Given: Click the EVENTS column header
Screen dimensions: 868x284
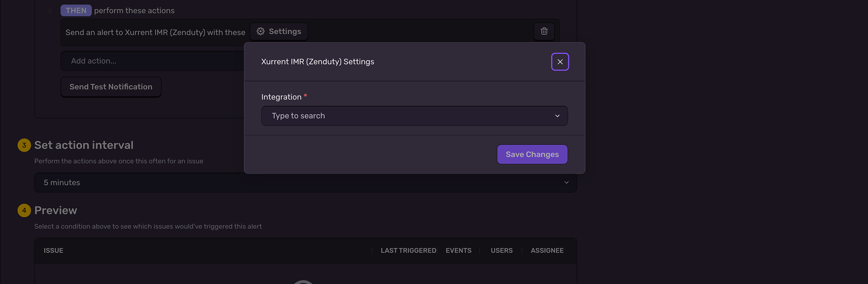Looking at the screenshot, I should 458,250.
